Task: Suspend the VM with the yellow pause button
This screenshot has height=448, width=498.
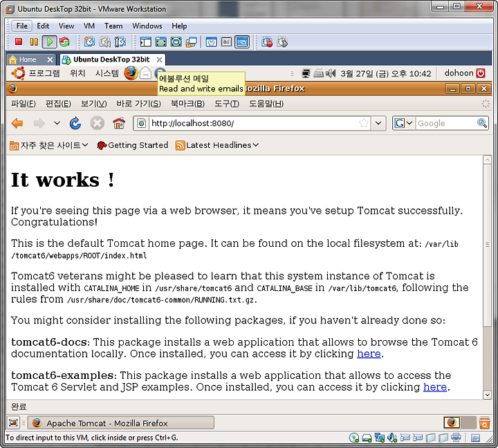Action: (34, 42)
